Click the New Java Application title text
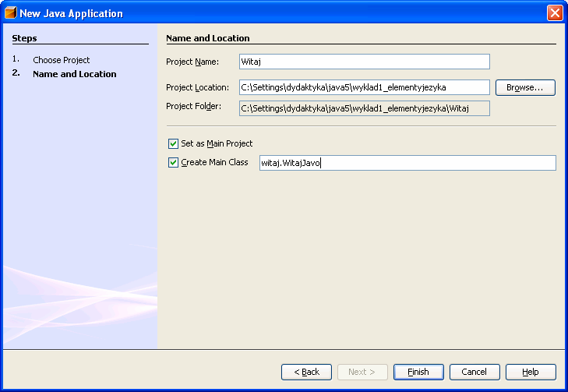Viewport: 568px width, 392px height. tap(72, 13)
